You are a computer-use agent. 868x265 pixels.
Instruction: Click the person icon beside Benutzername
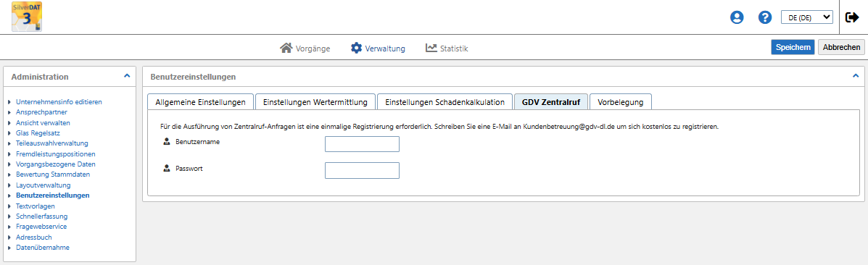166,142
